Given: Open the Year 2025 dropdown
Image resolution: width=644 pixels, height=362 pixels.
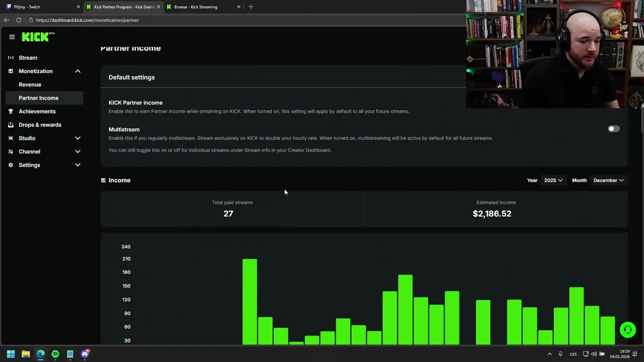Looking at the screenshot, I should tap(553, 180).
